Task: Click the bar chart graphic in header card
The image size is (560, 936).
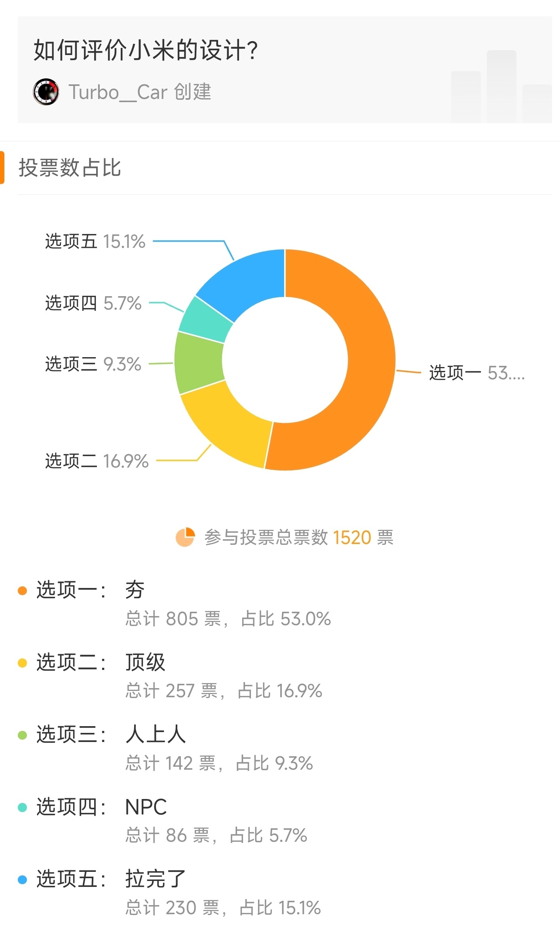Action: click(501, 86)
